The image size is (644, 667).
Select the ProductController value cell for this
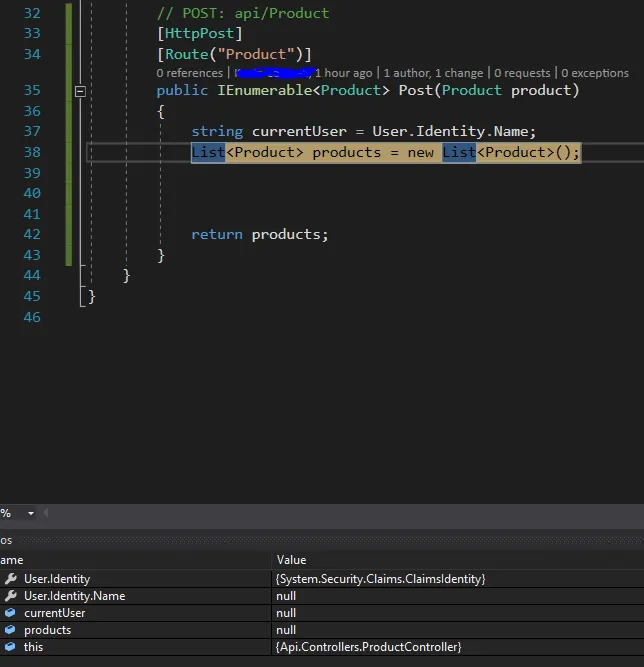[368, 647]
